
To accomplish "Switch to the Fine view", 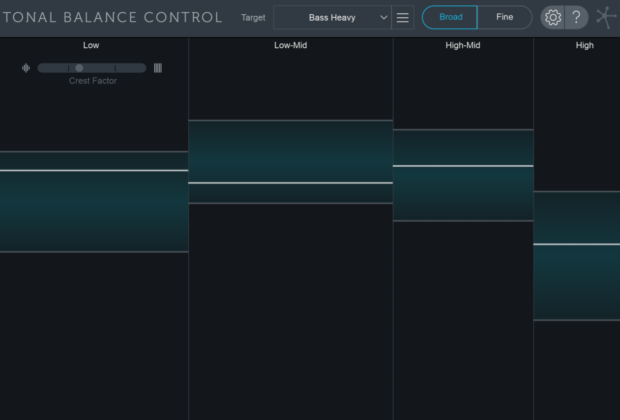I will 505,17.
